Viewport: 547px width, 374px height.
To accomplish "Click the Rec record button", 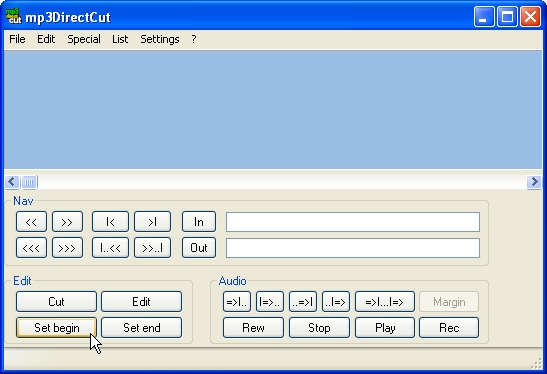I will [449, 328].
